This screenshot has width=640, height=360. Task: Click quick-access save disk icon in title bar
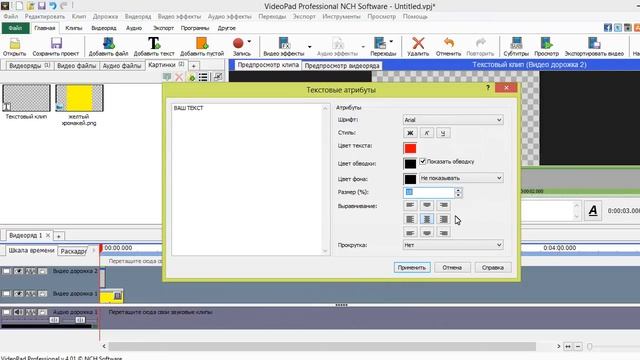(41, 6)
